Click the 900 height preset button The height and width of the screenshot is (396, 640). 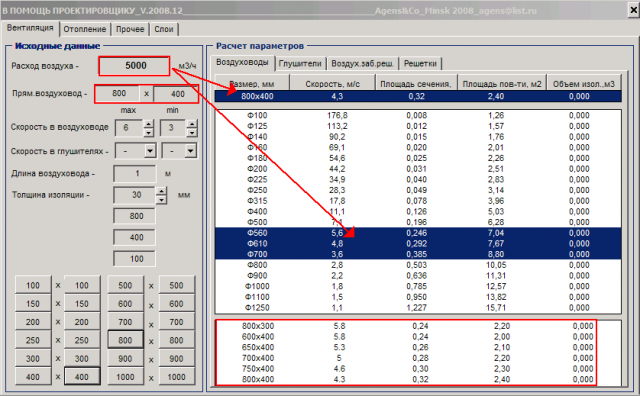pos(176,358)
